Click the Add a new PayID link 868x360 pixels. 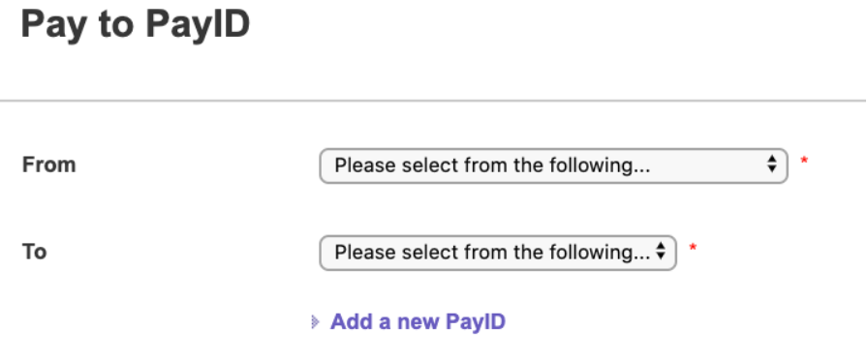[x=418, y=321]
